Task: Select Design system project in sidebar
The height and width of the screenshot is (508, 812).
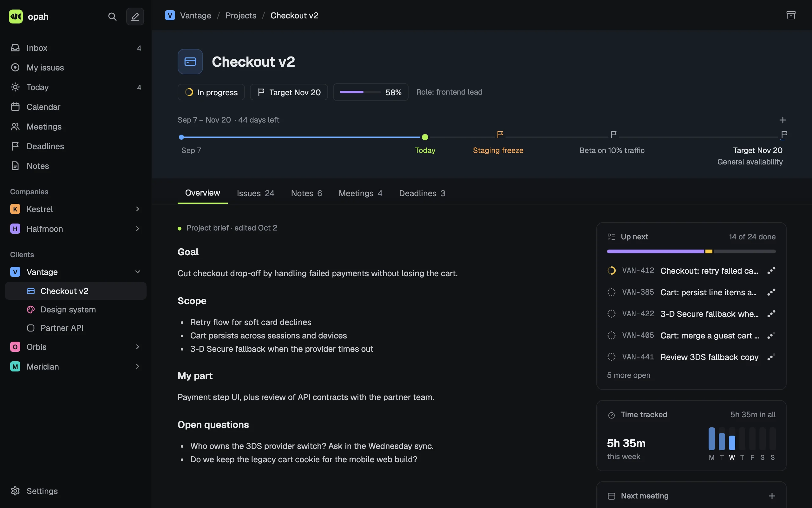Action: (76, 310)
